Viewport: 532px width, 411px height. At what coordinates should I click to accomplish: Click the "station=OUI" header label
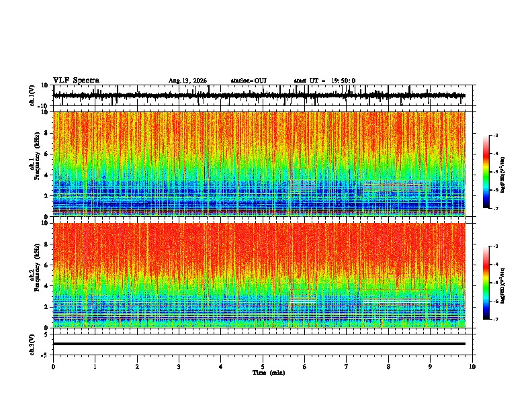(x=249, y=81)
